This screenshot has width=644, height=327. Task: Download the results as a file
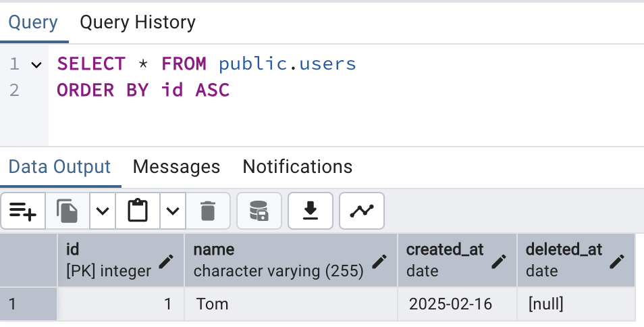[x=311, y=211]
